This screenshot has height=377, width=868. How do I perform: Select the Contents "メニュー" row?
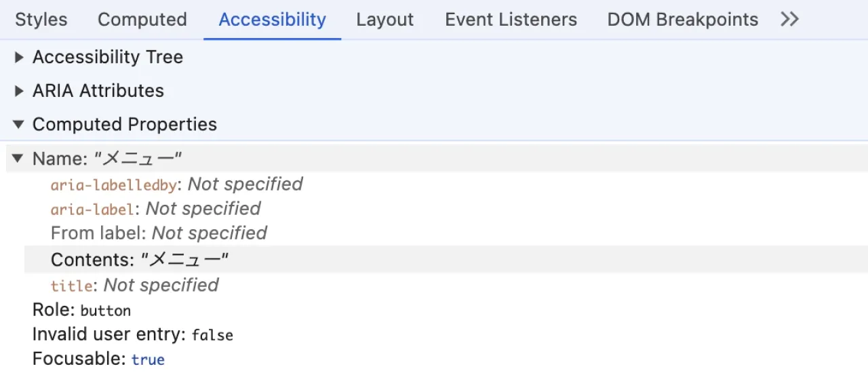coord(140,260)
